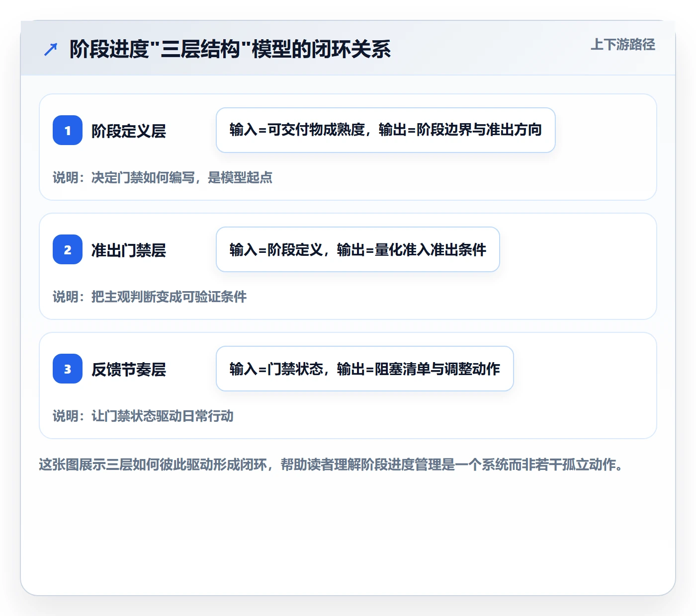Click the number 2 badge for 准出门禁层
This screenshot has width=696, height=616.
(x=68, y=249)
